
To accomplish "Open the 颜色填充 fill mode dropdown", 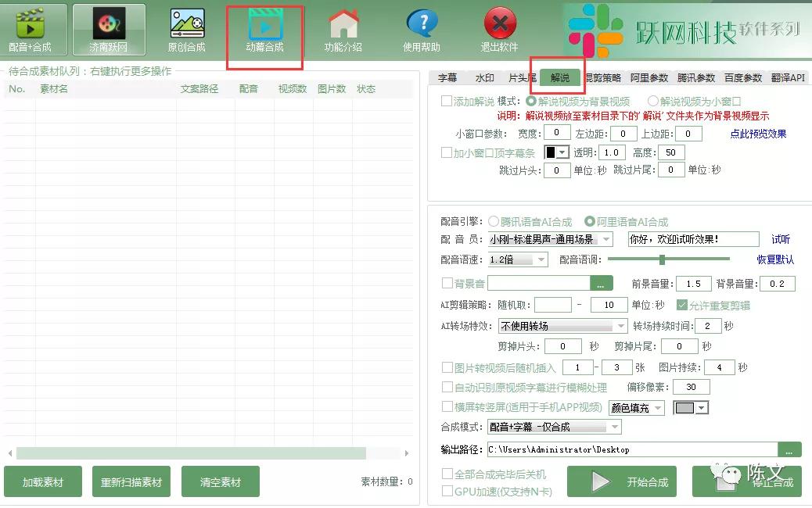I will [x=637, y=408].
